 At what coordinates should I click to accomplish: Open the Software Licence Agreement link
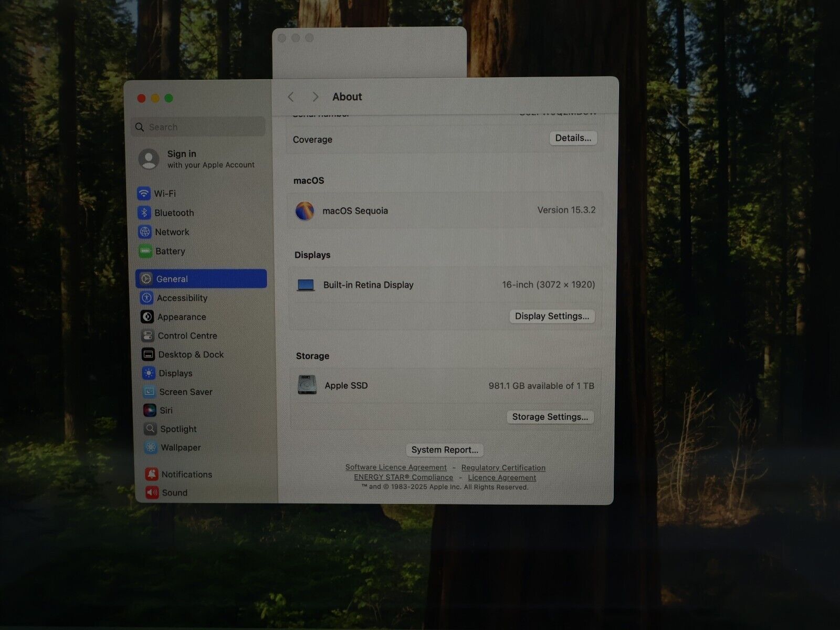[396, 467]
